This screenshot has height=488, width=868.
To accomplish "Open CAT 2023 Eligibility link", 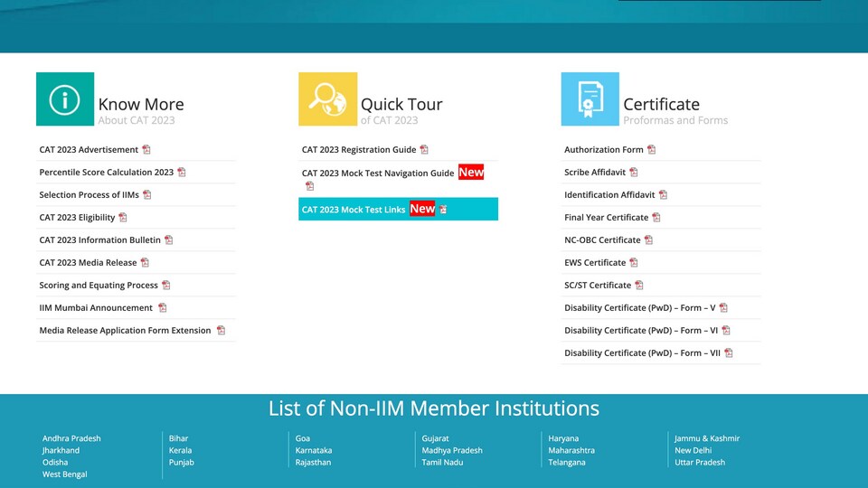I will click(77, 218).
